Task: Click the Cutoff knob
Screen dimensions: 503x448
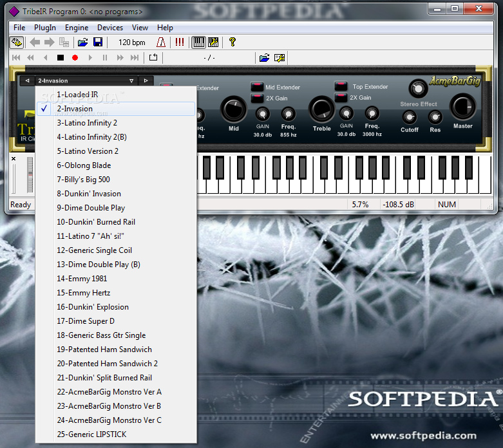Action: point(410,117)
